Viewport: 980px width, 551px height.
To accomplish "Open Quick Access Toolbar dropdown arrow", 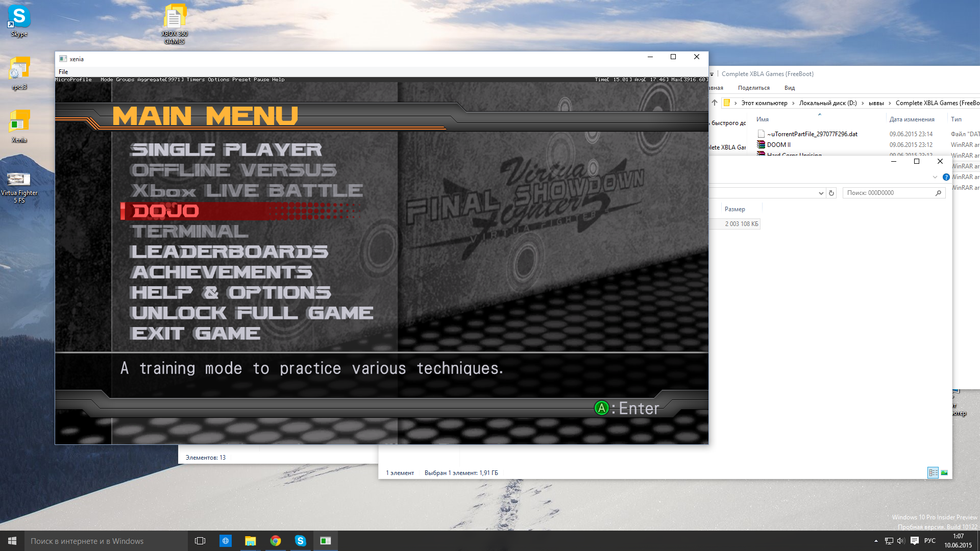I will [712, 74].
